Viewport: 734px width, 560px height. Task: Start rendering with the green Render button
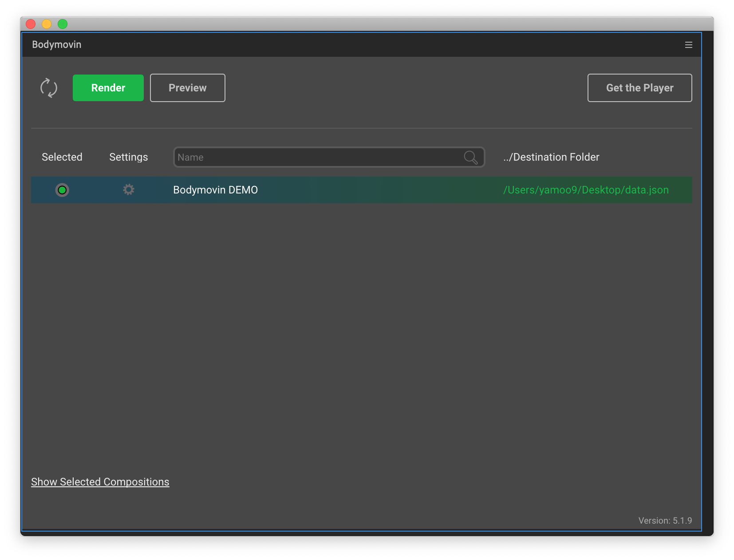point(108,88)
